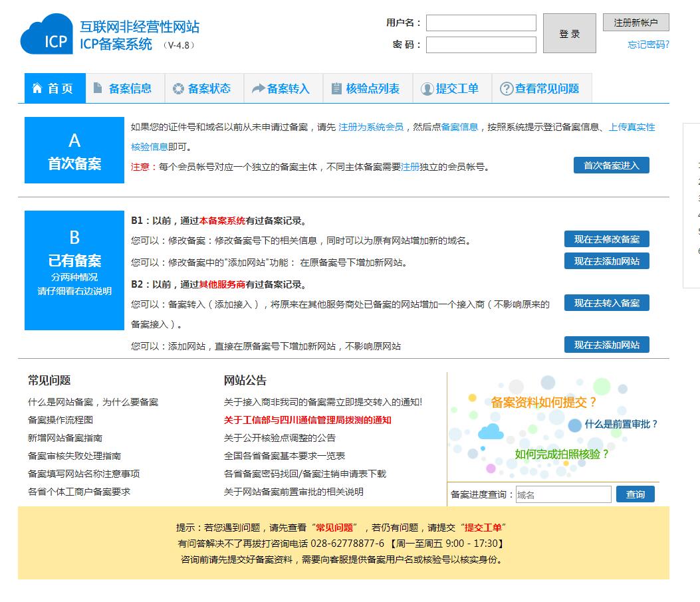This screenshot has width=700, height=602.
Task: Focus the 密码 input field
Action: 481,45
